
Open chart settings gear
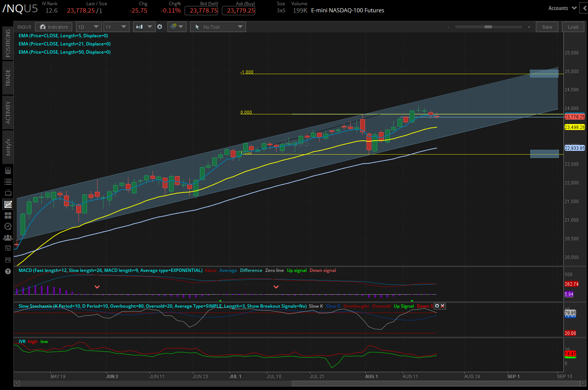(x=160, y=27)
